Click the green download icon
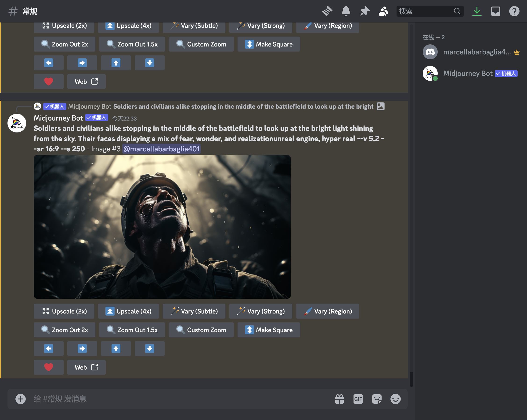The image size is (527, 420). click(x=477, y=11)
